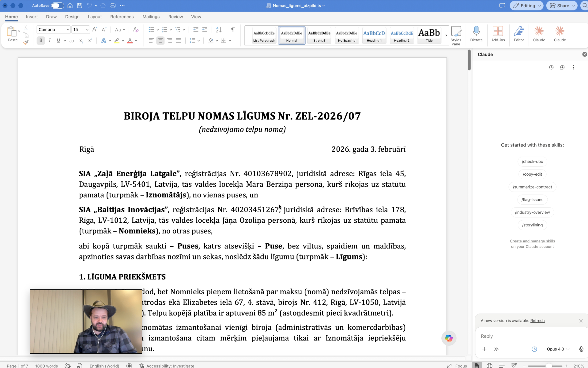Click the Decrease Indent icon
Viewport: 588px width, 368px height.
click(196, 30)
